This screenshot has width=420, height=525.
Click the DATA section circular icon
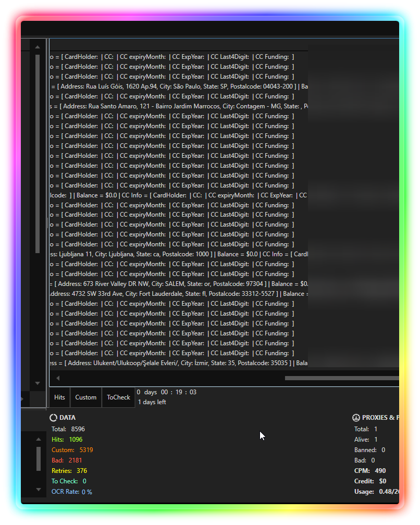(53, 418)
